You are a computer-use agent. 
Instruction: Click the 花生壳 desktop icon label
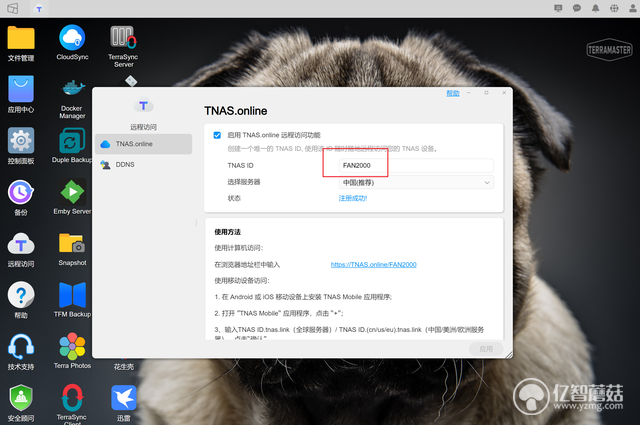[x=124, y=367]
